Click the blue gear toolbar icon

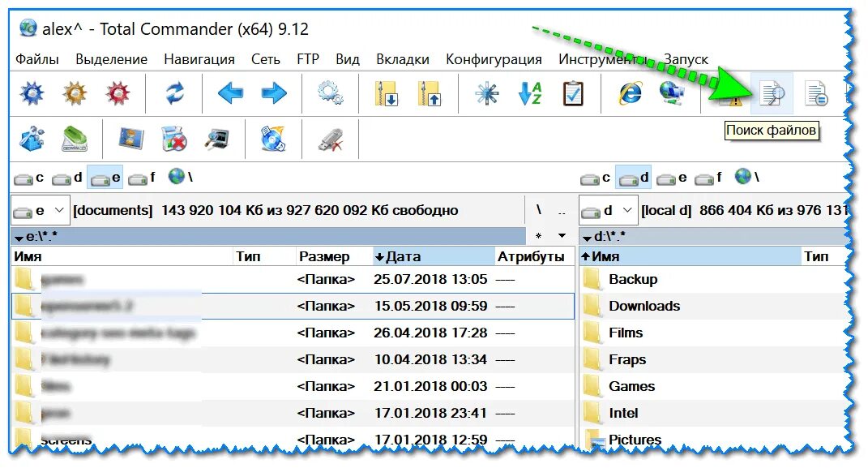click(32, 93)
